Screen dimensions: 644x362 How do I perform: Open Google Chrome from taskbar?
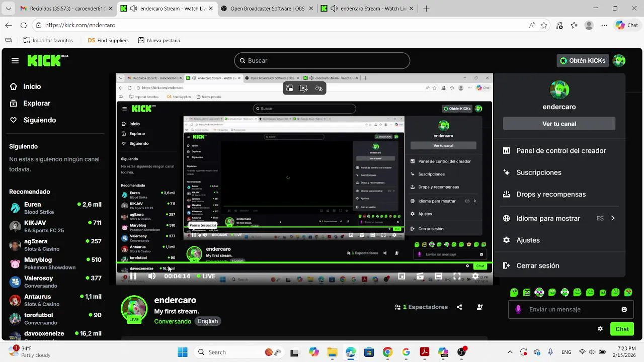pyautogui.click(x=387, y=352)
